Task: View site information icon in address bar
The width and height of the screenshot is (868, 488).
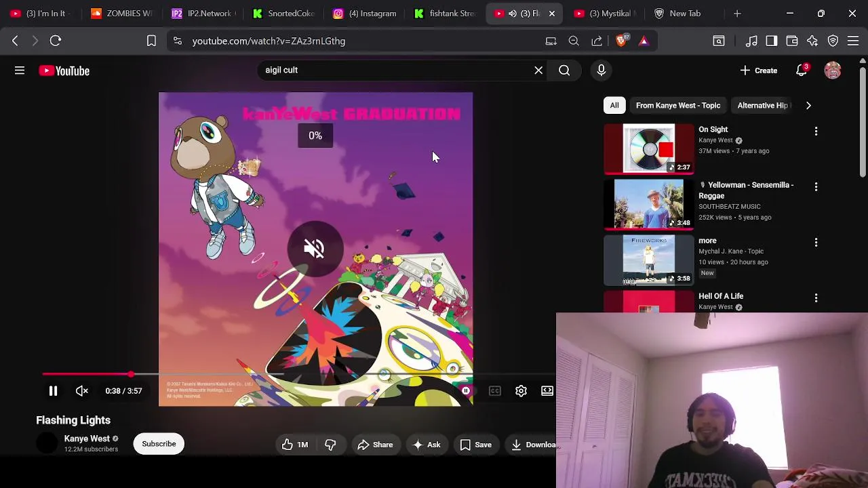Action: tap(177, 41)
